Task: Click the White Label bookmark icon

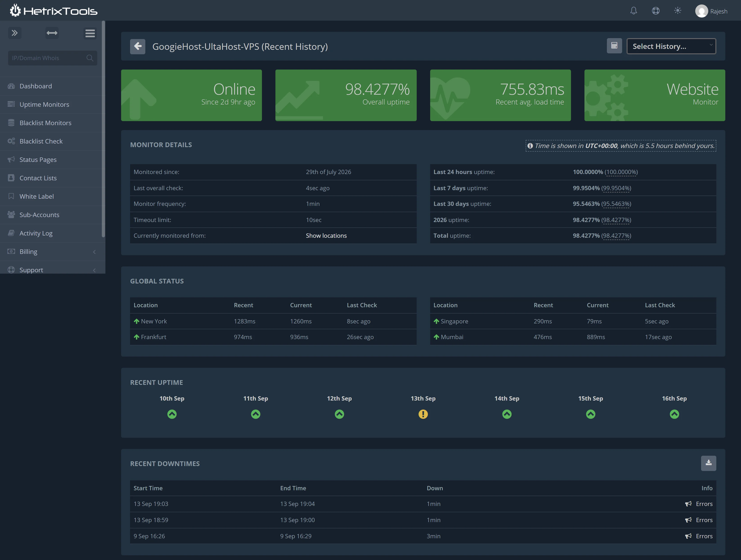Action: [11, 196]
